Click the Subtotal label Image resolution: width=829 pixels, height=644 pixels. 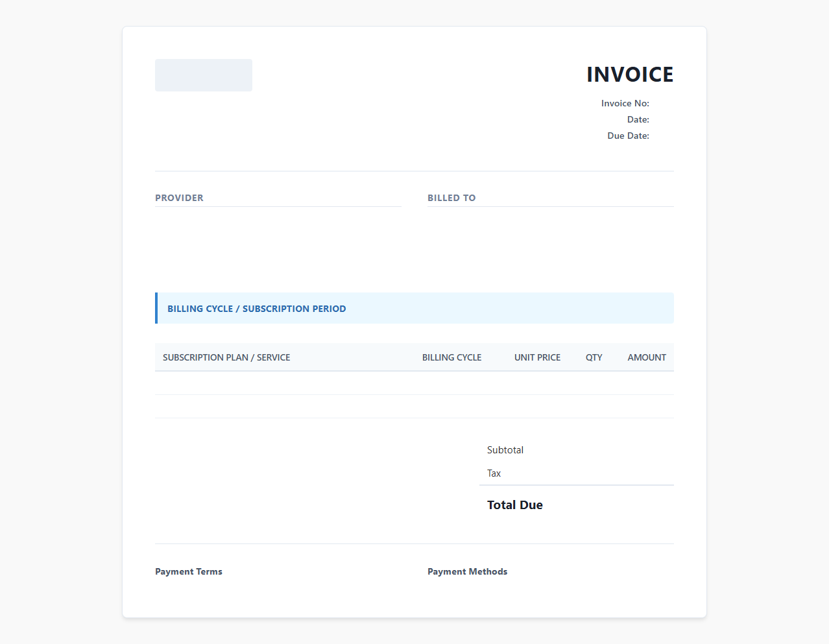pos(505,450)
